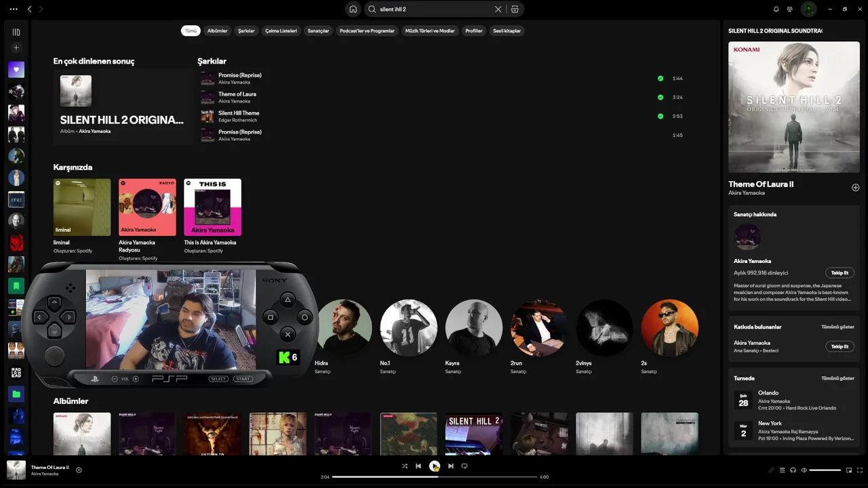
Task: Follow Akira Yamaoka in Sanatçı hakkında
Action: [840, 272]
